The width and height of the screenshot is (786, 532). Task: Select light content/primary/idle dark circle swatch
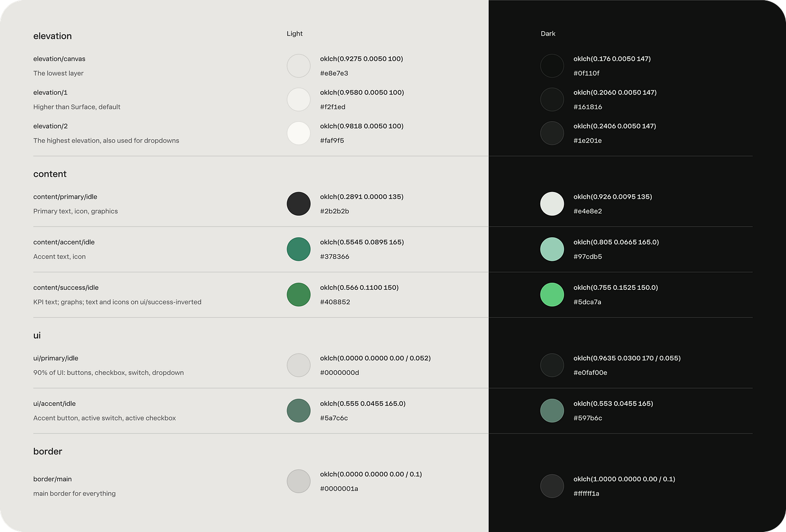point(299,204)
